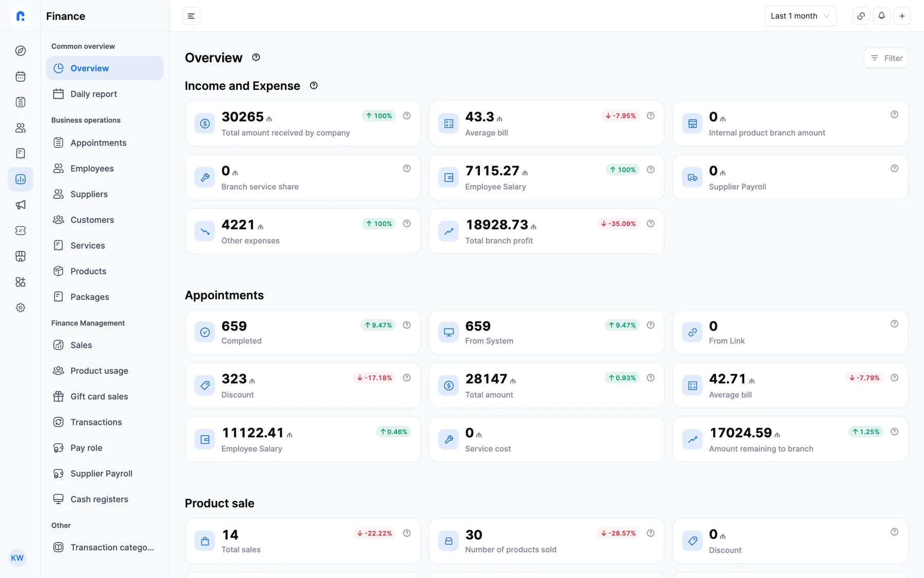Open Product usage in the sidebar
The height and width of the screenshot is (578, 924).
point(105,371)
